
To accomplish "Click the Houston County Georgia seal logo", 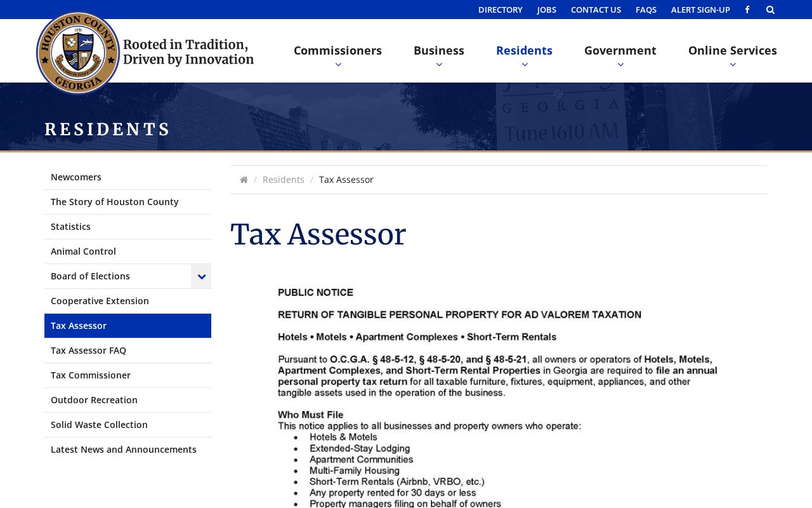I will pyautogui.click(x=78, y=53).
